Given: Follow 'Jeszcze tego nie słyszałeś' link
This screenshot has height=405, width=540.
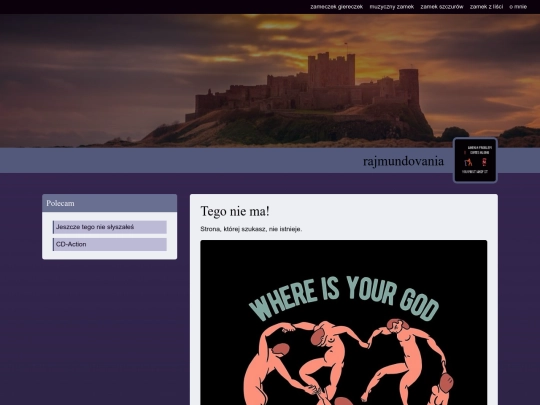Looking at the screenshot, I should tap(110, 227).
